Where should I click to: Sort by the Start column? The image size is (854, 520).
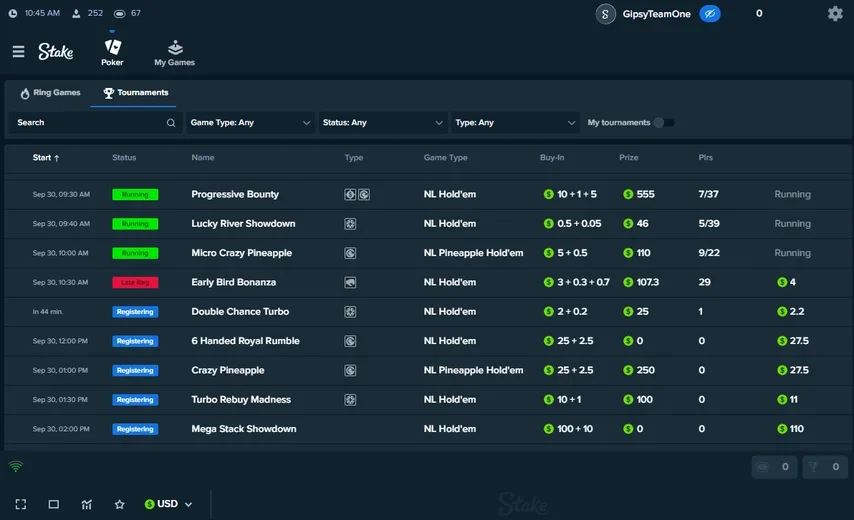tap(46, 158)
